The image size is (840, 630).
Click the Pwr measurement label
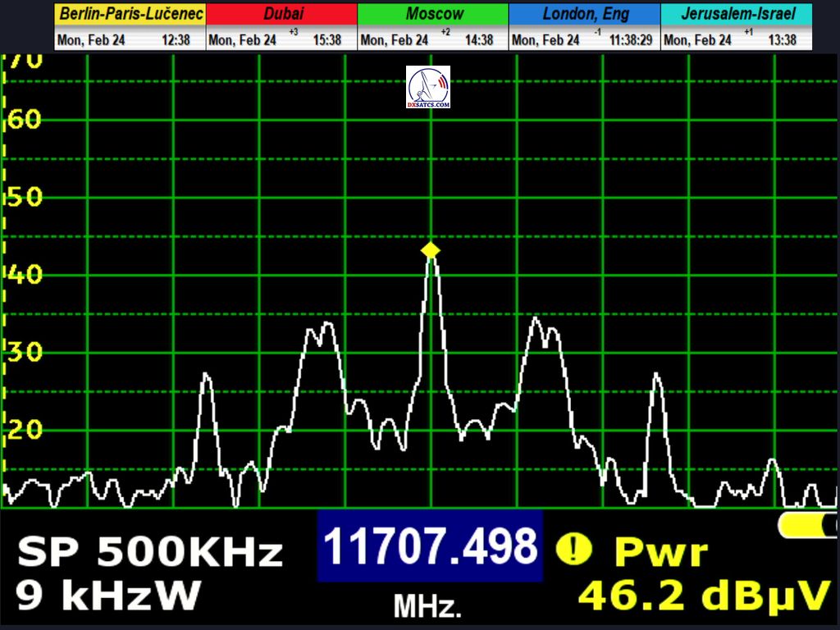pyautogui.click(x=660, y=553)
